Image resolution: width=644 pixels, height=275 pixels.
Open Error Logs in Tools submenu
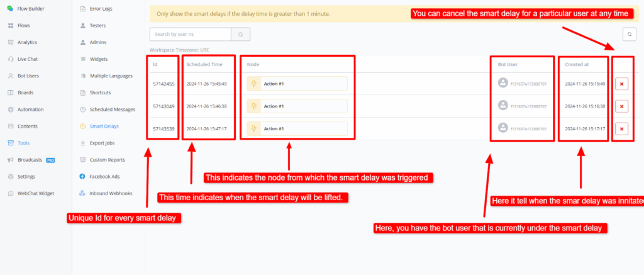point(101,9)
